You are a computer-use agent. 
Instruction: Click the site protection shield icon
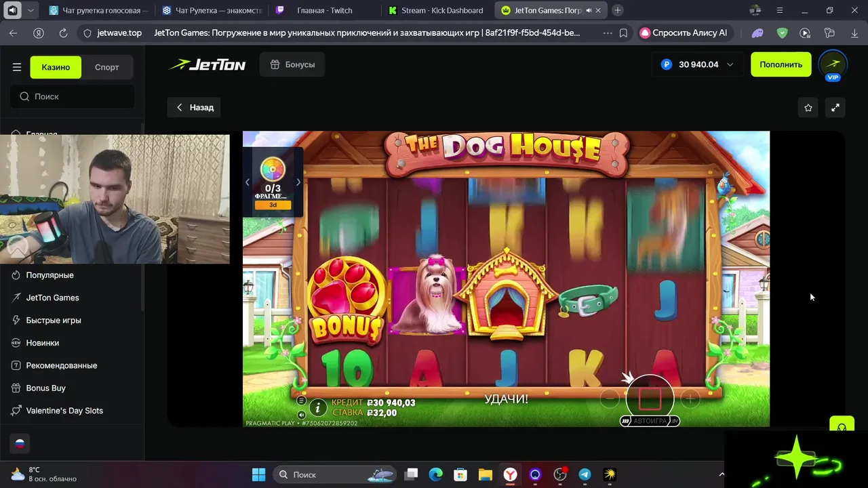[87, 33]
